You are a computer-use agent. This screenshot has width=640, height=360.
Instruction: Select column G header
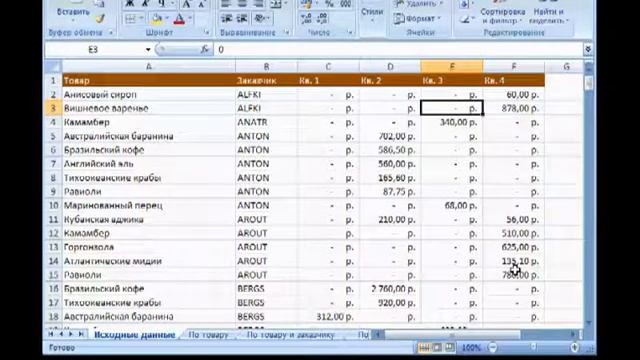(566, 67)
